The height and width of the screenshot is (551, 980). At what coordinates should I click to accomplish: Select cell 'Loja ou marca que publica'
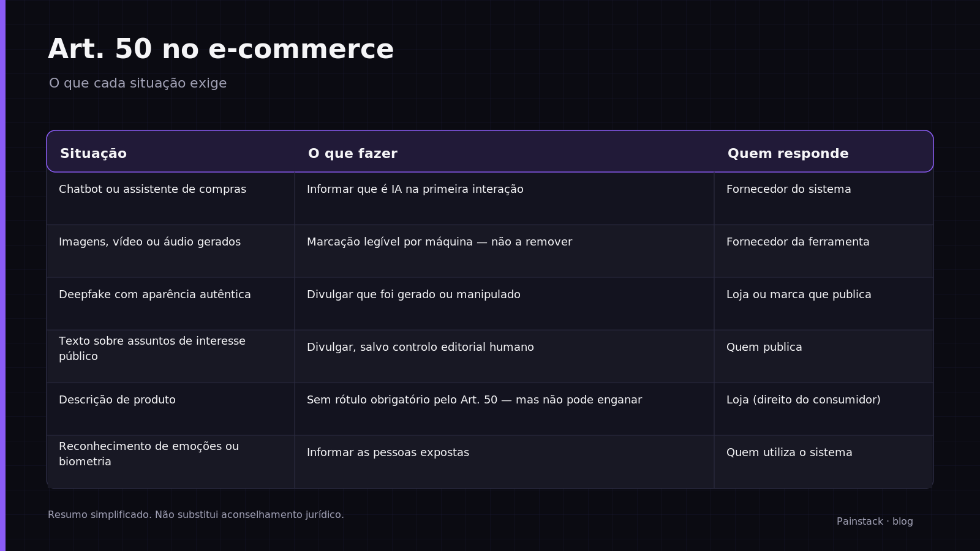[x=824, y=304]
